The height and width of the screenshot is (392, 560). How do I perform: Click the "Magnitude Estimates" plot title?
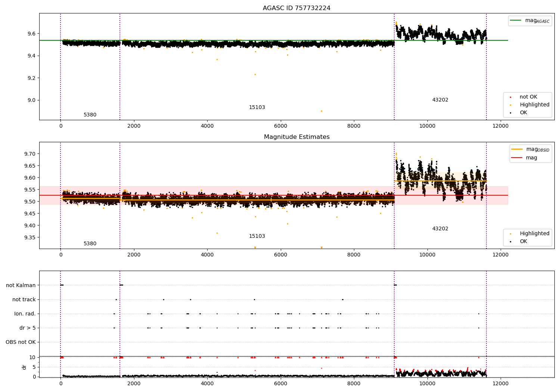click(x=296, y=137)
